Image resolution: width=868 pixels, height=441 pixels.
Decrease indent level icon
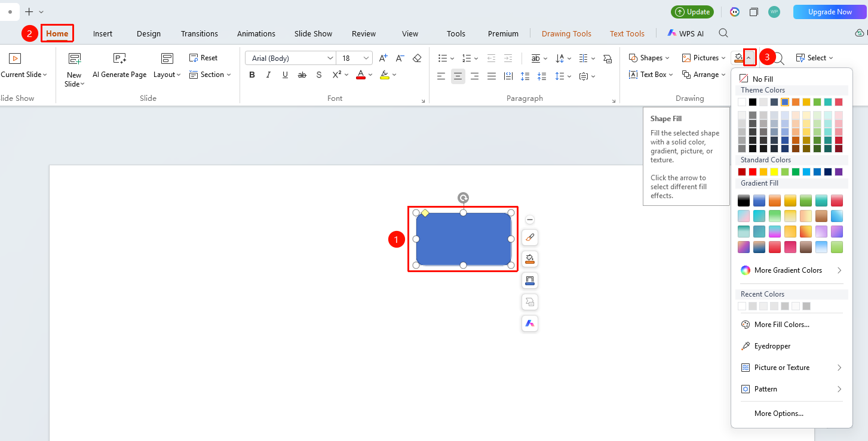click(491, 58)
